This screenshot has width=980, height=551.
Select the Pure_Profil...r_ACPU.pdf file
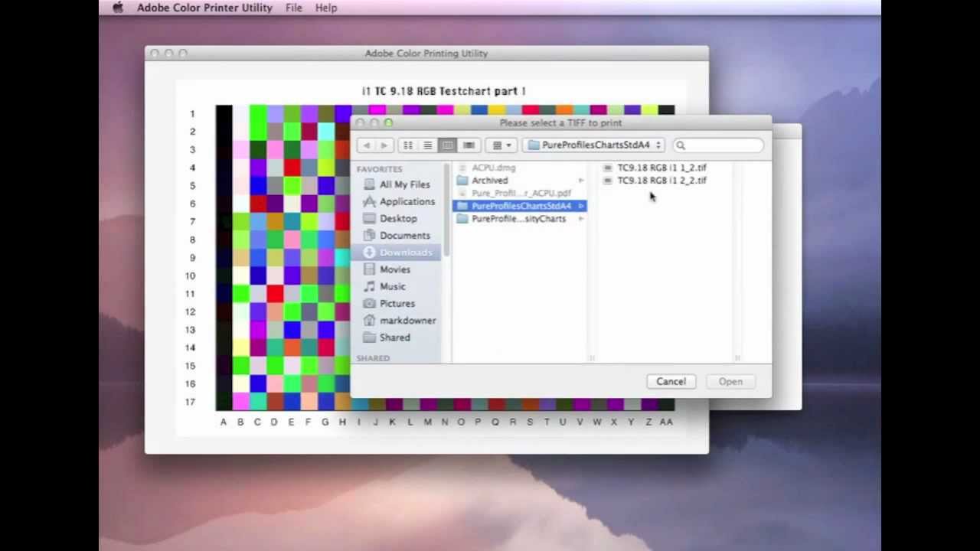pos(521,194)
